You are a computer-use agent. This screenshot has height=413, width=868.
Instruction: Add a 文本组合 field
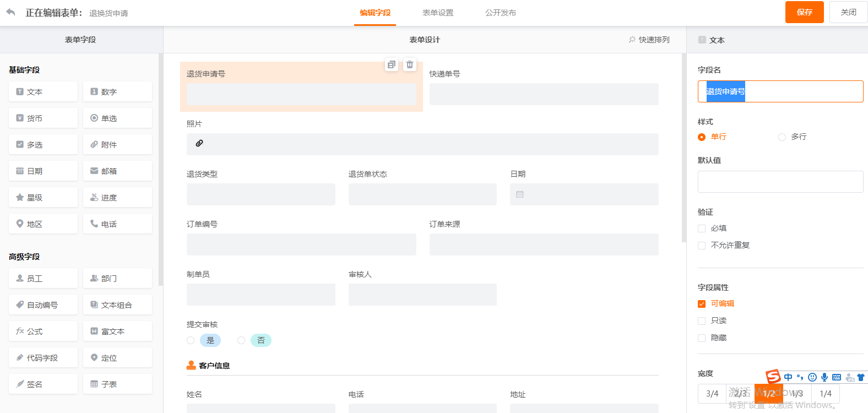coord(117,305)
